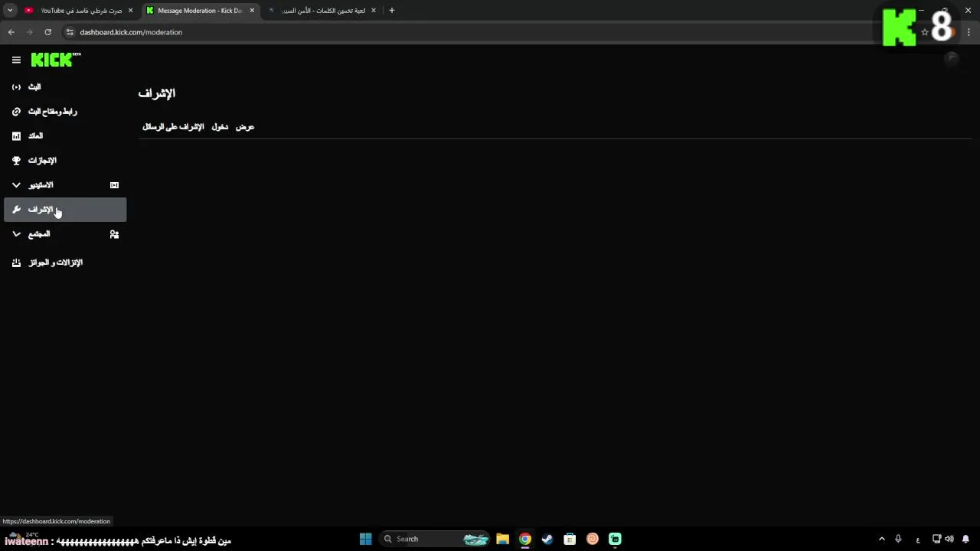980x551 pixels.
Task: Open Steam from the taskbar
Action: tap(547, 539)
